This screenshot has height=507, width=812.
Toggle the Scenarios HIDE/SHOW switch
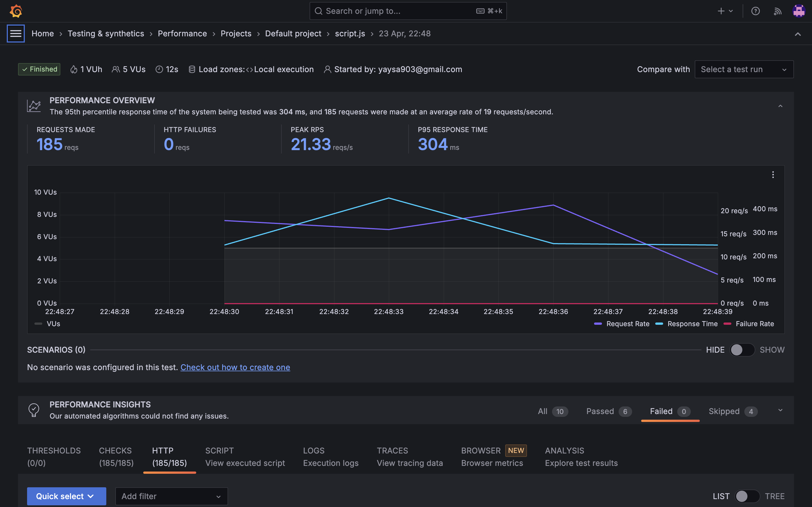pyautogui.click(x=742, y=350)
